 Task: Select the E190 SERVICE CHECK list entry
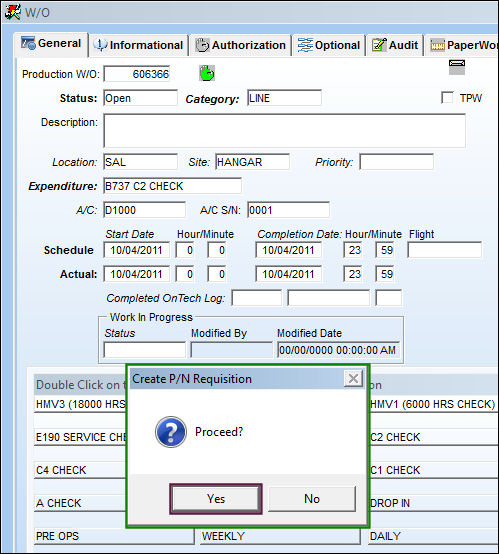[80, 437]
